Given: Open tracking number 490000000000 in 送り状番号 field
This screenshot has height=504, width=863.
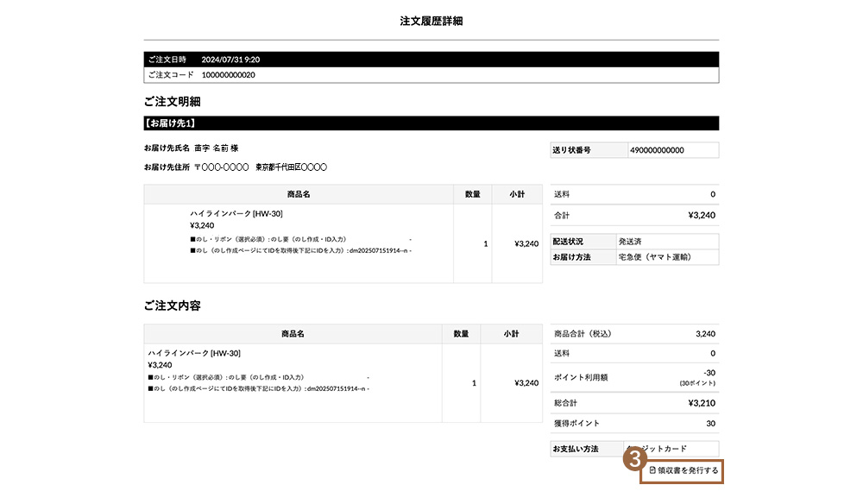Looking at the screenshot, I should point(673,149).
